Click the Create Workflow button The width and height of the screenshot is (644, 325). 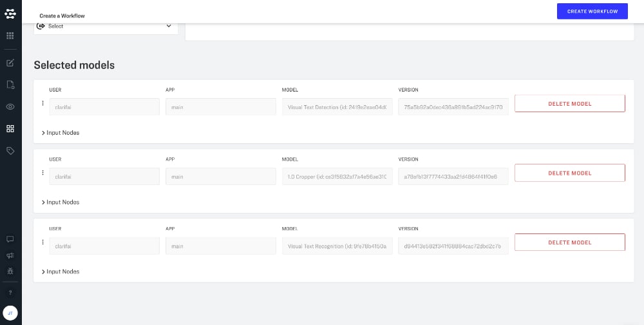point(592,11)
